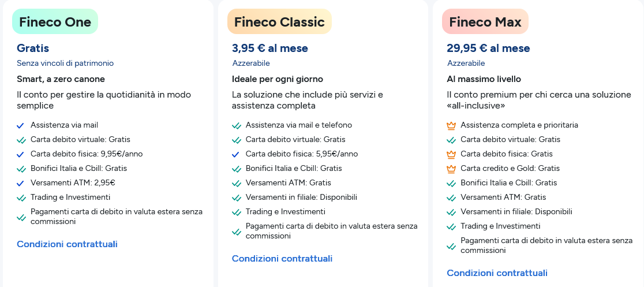Open Condizioni contrattuali for Fineco One

click(67, 244)
